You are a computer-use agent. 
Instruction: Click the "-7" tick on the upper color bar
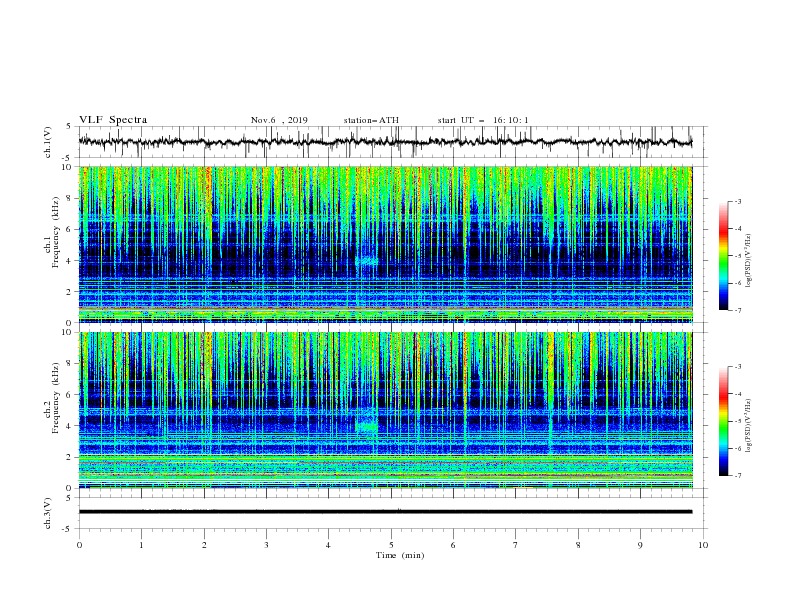(x=738, y=310)
